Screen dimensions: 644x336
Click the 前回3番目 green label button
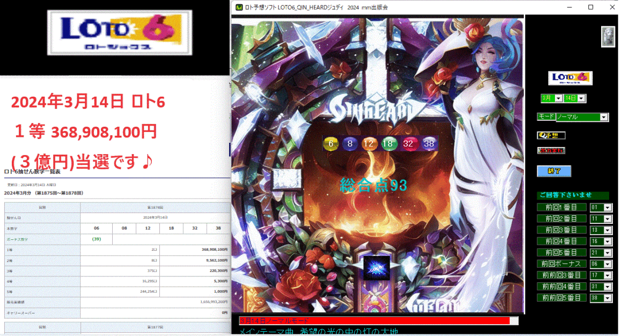pyautogui.click(x=562, y=229)
